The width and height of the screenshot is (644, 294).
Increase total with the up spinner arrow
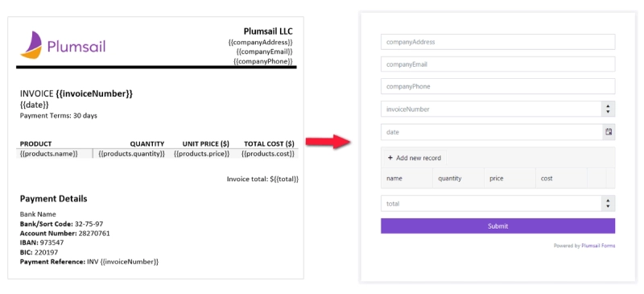609,201
